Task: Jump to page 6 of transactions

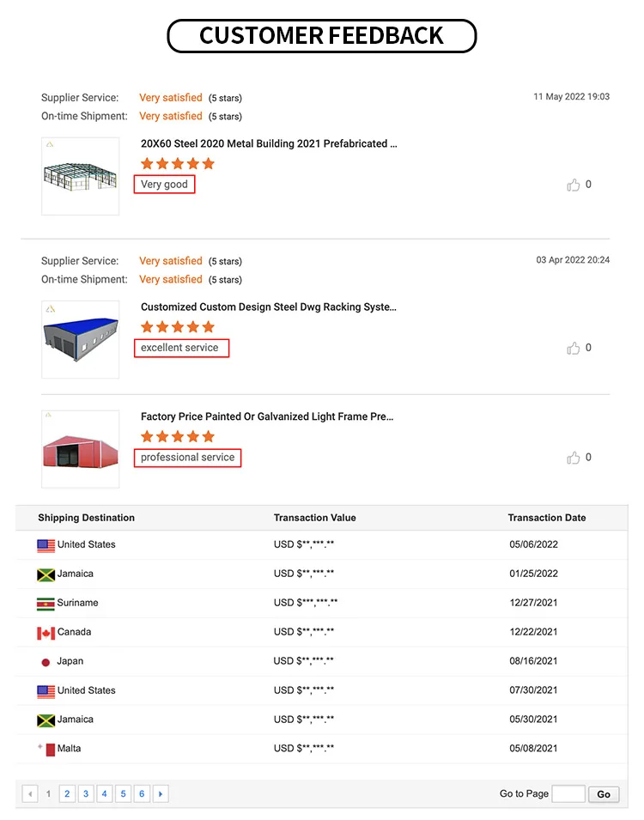Action: coord(142,794)
